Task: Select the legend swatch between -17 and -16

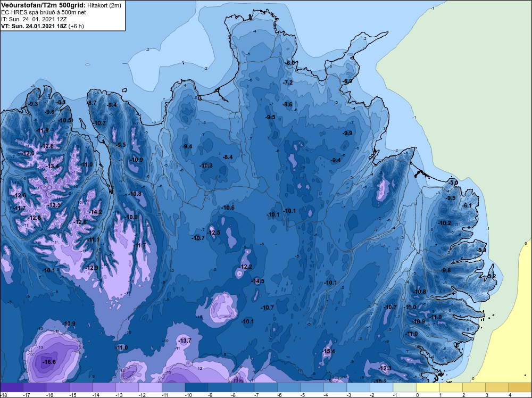Action: coord(35,387)
